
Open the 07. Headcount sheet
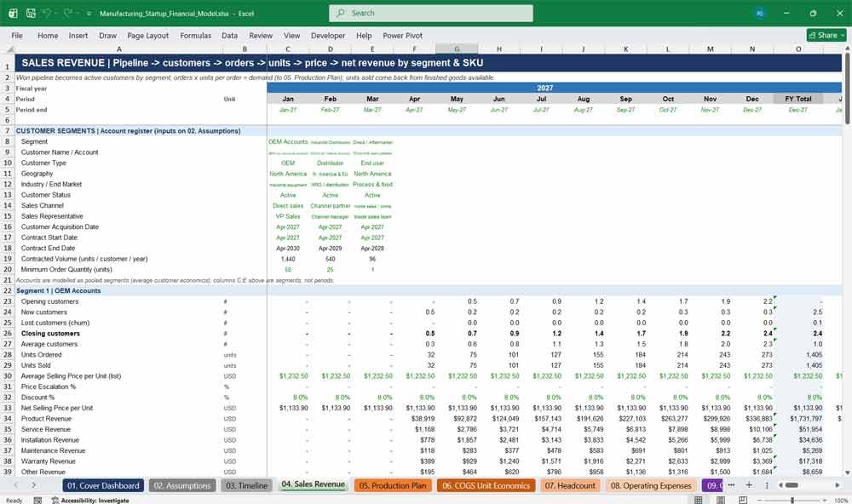(570, 485)
